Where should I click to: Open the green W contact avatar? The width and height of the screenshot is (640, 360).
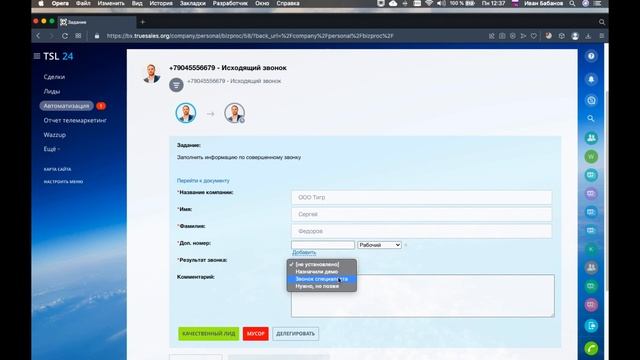point(591,156)
